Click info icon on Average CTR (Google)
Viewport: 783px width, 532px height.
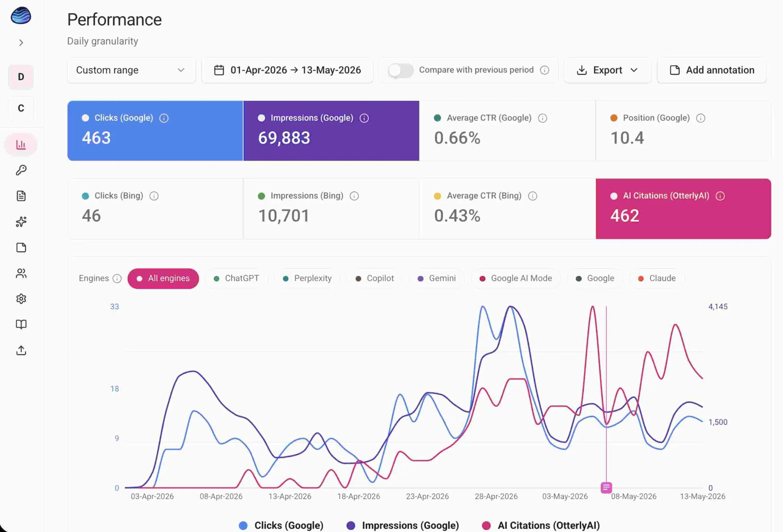543,118
